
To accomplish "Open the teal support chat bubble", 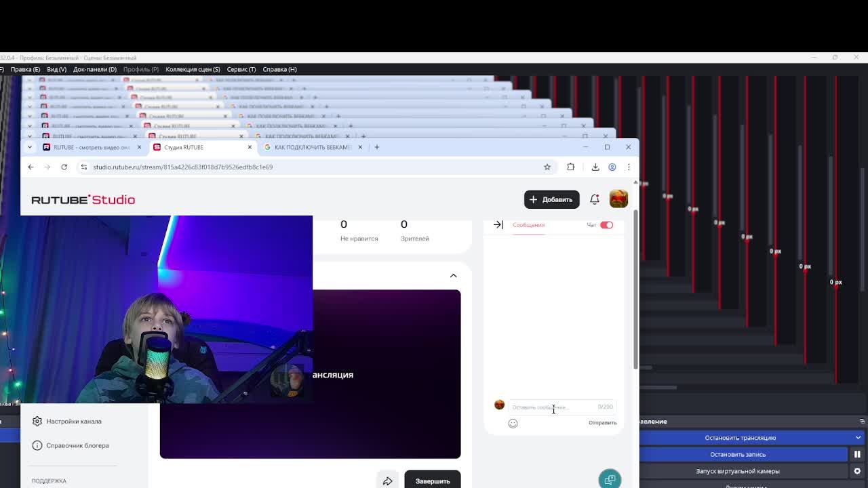I will [x=610, y=479].
